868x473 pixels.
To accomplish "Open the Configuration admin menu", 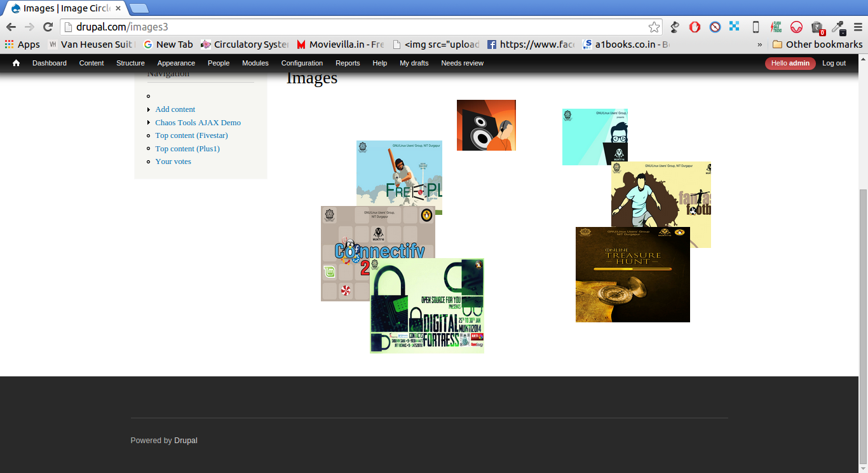I will [x=302, y=63].
